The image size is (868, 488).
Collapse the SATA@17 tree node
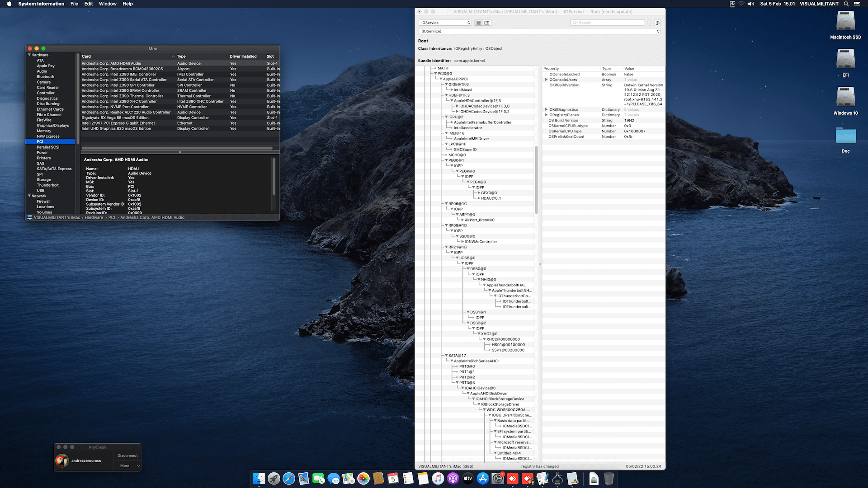click(x=446, y=356)
